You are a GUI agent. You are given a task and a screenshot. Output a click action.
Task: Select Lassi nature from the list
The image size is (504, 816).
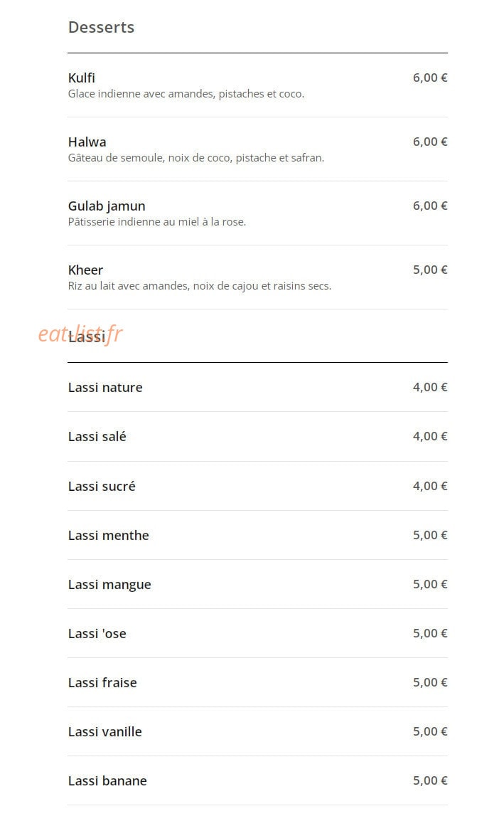[x=257, y=387]
